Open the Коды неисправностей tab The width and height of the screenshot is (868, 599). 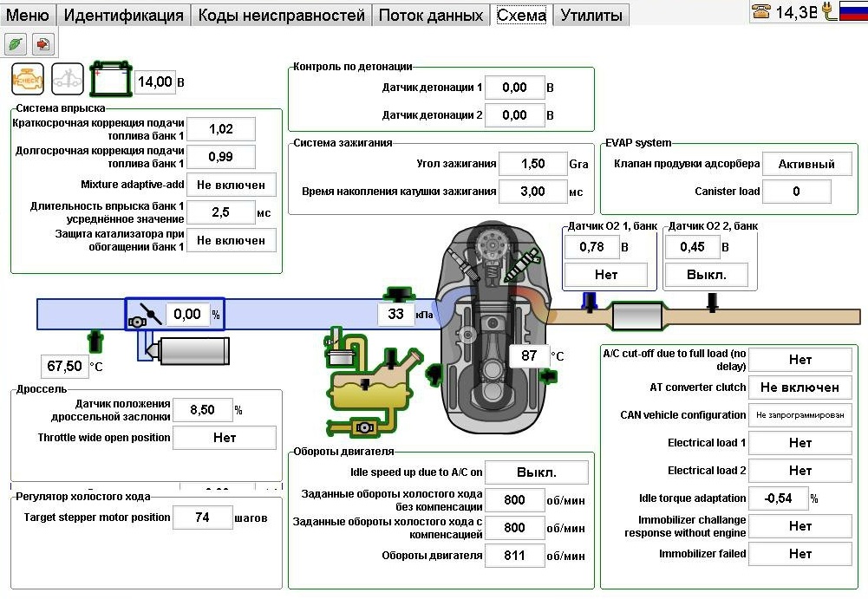click(x=281, y=15)
